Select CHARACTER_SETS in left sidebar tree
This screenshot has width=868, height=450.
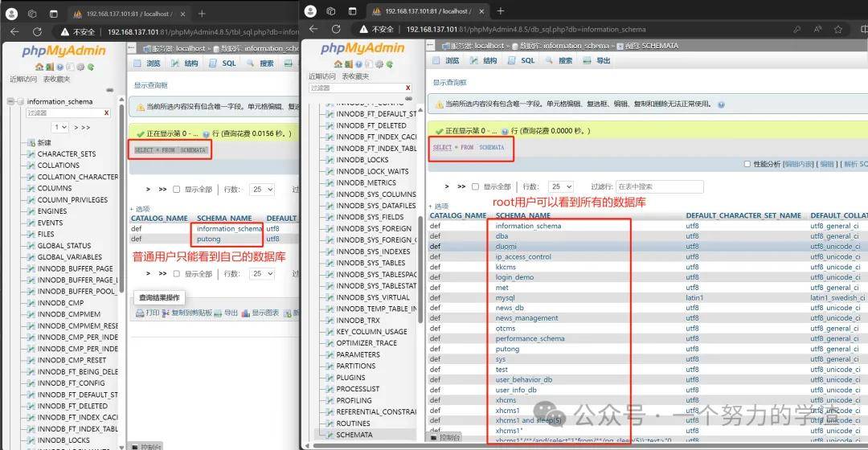(x=67, y=153)
